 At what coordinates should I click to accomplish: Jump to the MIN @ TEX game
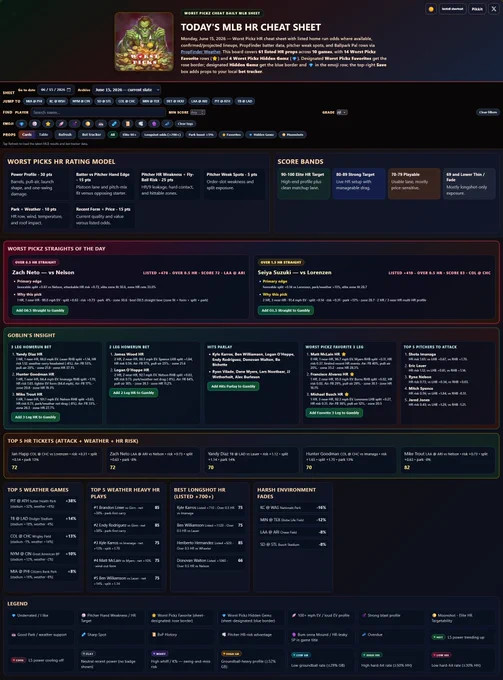(x=151, y=101)
